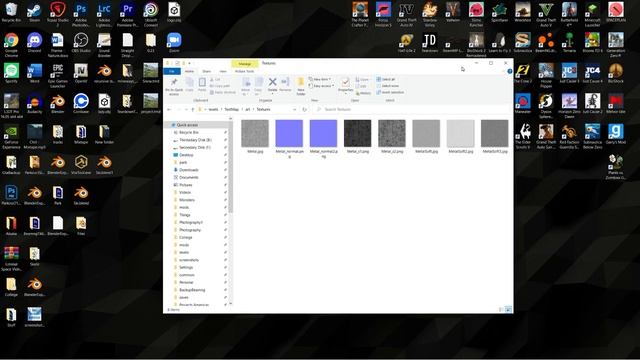Click Copy path in the Clipboard group

(220, 86)
